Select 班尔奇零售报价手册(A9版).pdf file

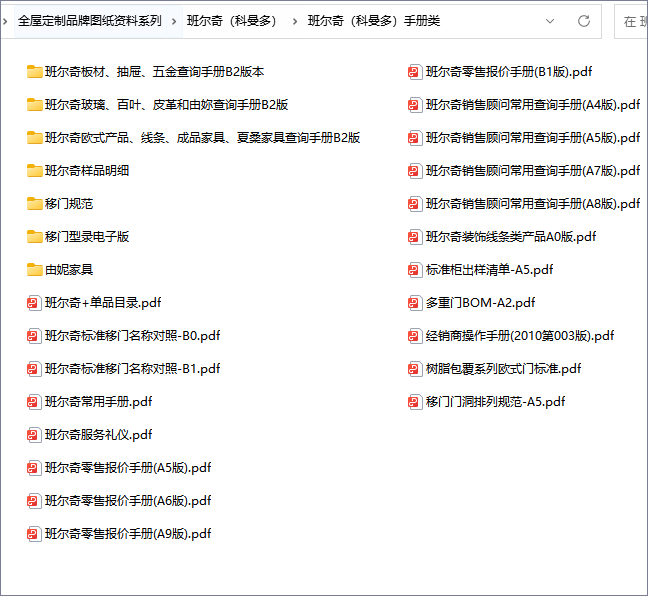pos(128,534)
